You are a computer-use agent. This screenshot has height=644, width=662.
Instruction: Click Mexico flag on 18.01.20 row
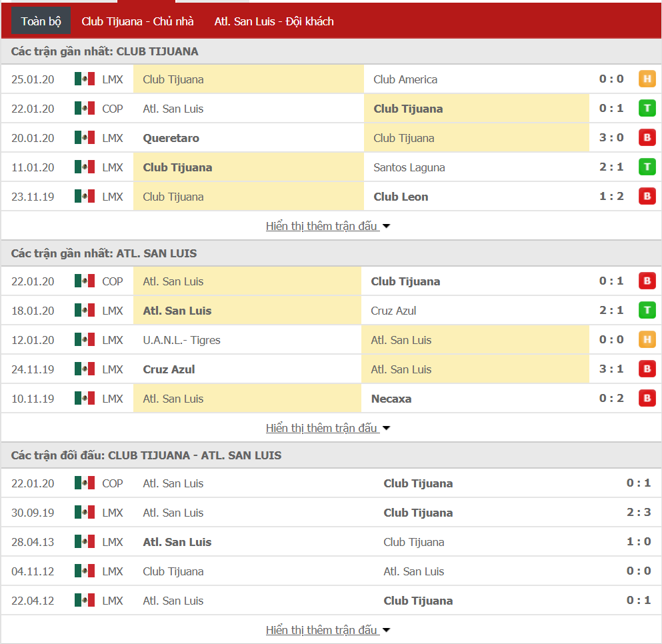[x=85, y=311]
